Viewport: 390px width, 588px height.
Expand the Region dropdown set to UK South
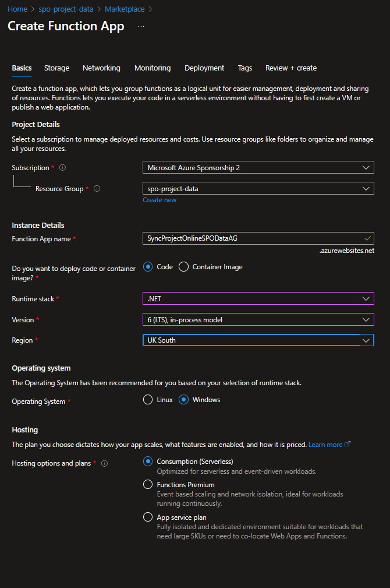[x=366, y=340]
